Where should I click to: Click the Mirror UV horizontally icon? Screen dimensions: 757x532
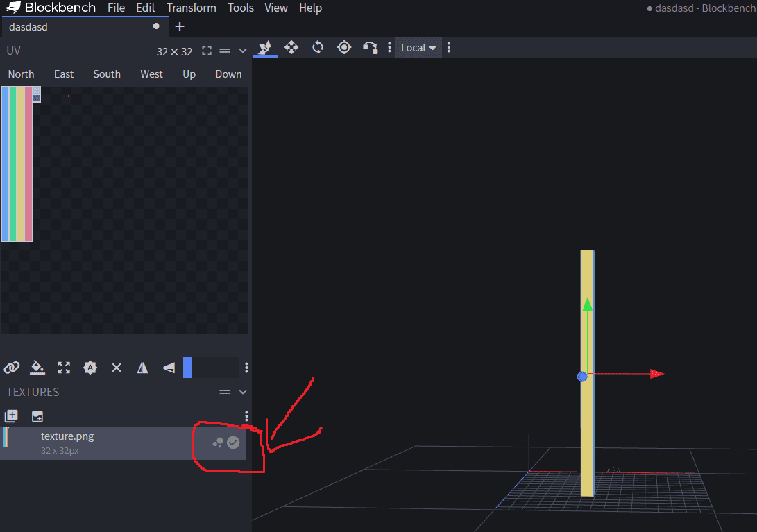tap(142, 368)
